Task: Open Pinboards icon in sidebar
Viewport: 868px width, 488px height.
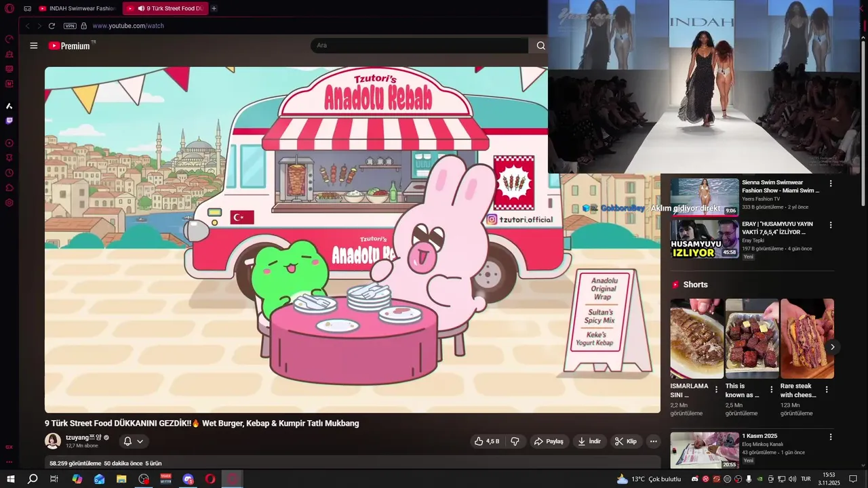Action: 9,158
